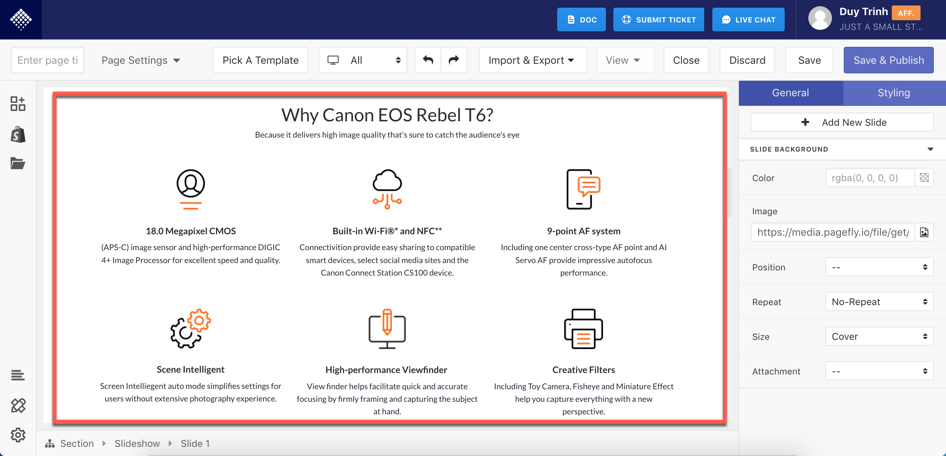The height and width of the screenshot is (456, 946).
Task: Open the Repeat No-Repeat dropdown
Action: (879, 302)
